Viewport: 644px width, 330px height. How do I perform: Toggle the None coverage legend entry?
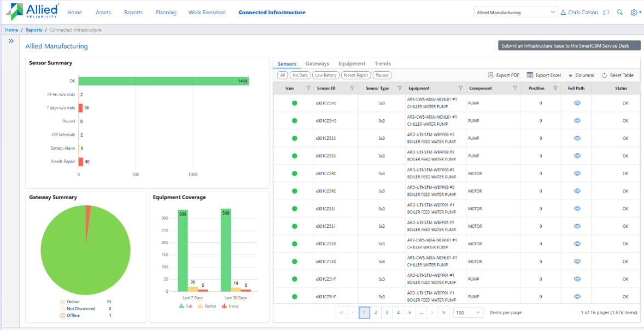click(x=230, y=306)
